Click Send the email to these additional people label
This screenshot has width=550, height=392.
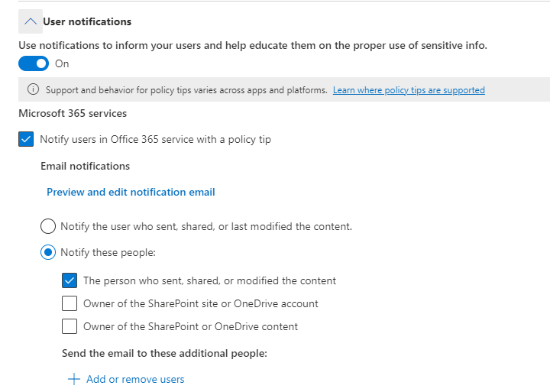click(x=164, y=353)
